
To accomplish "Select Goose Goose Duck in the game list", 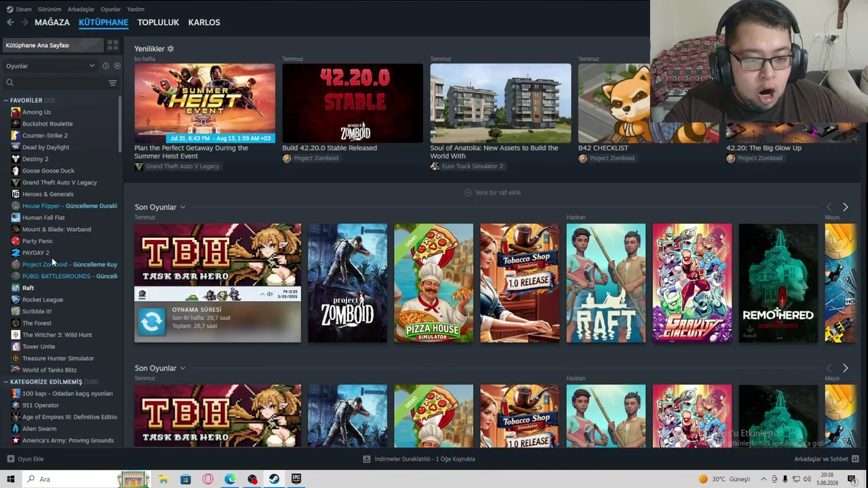I will click(48, 171).
